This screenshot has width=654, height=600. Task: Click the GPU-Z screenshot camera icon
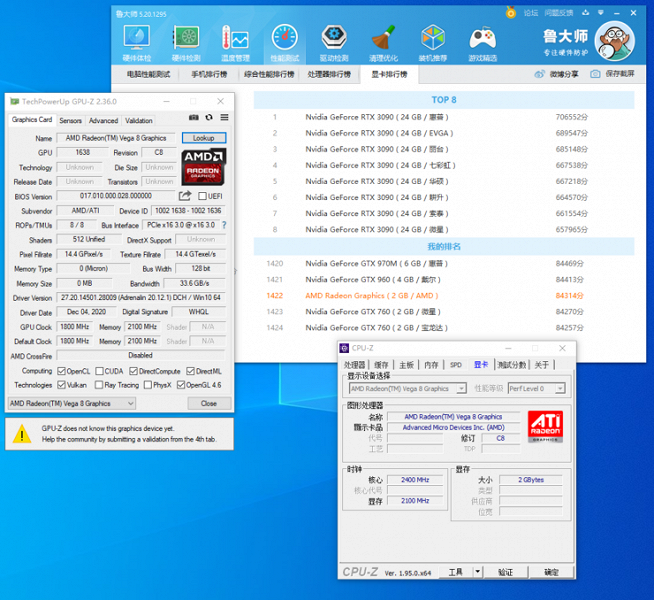pos(194,119)
